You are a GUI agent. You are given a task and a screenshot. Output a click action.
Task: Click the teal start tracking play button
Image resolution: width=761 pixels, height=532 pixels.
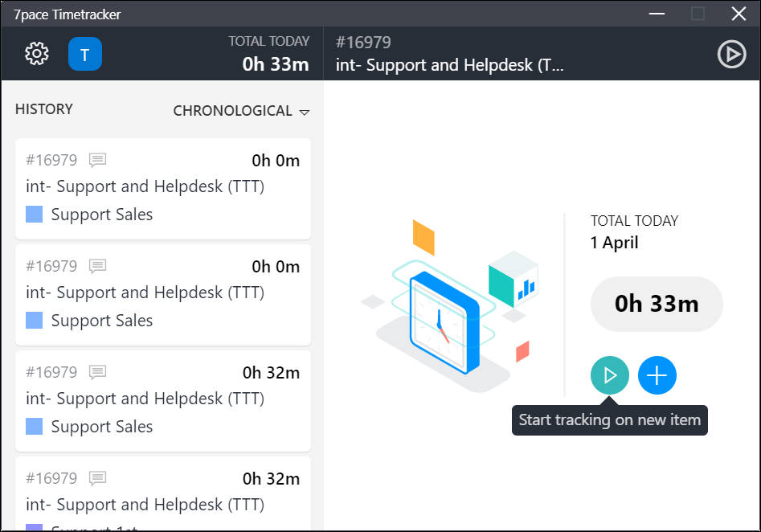tap(610, 375)
